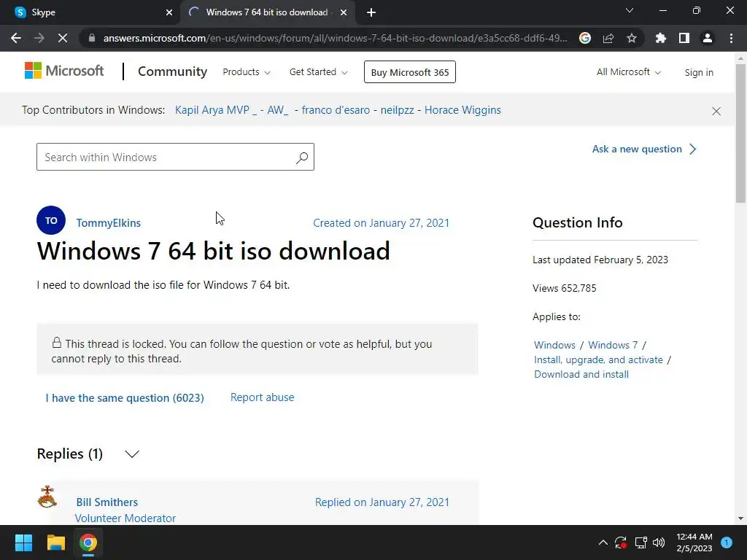Close the Skype tab

[169, 12]
